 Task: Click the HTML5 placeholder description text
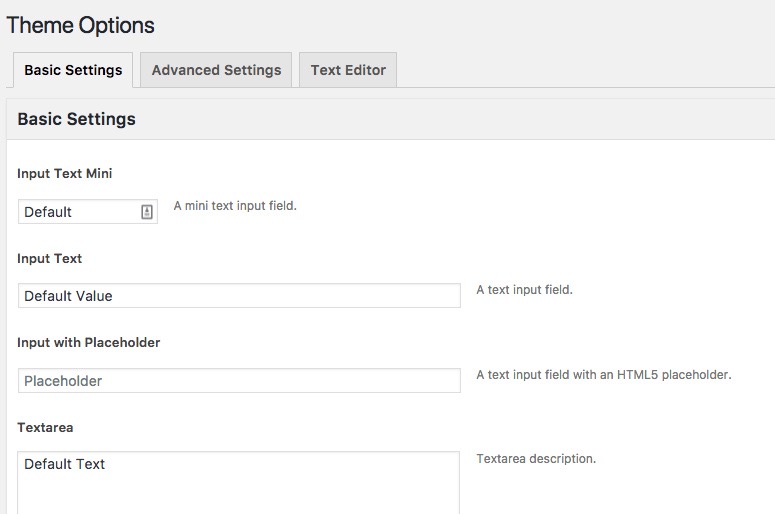tap(604, 375)
